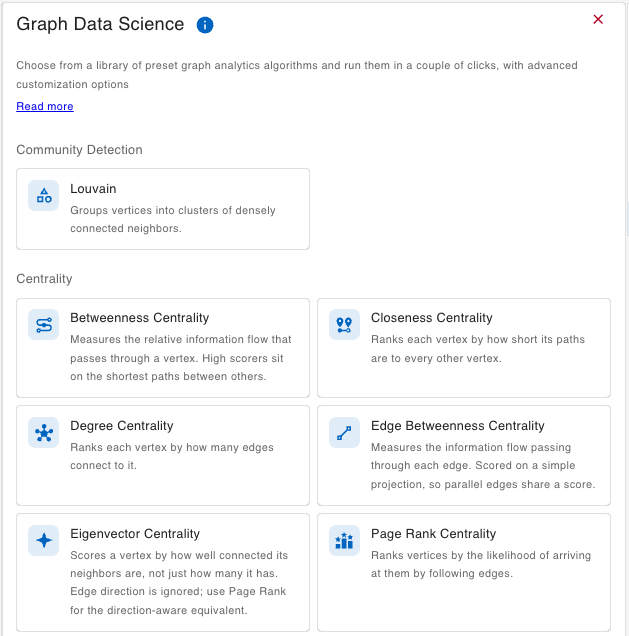Click the Betweenness Centrality route icon
Image resolution: width=629 pixels, height=636 pixels.
pyautogui.click(x=43, y=325)
